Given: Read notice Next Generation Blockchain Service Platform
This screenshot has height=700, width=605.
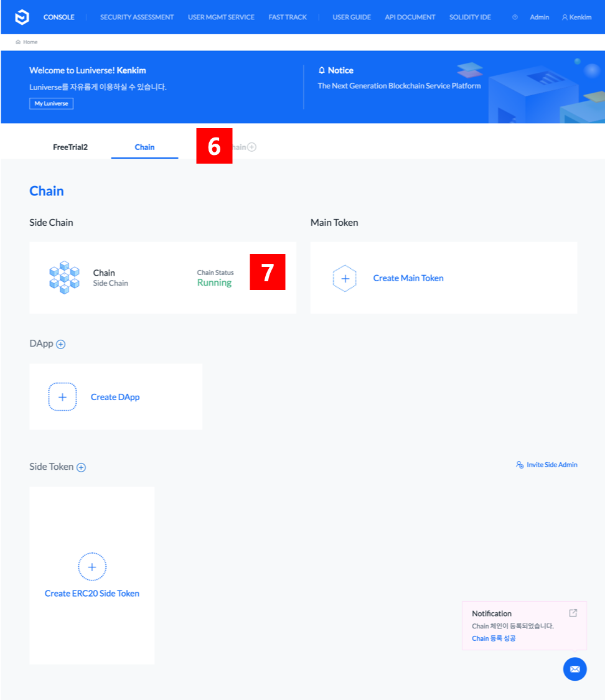Looking at the screenshot, I should pyautogui.click(x=399, y=86).
